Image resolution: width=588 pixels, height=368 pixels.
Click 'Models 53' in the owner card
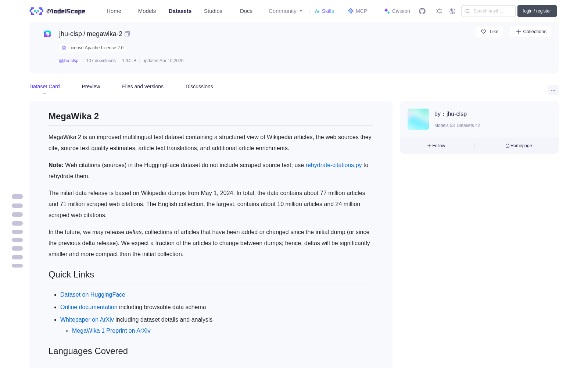(444, 125)
